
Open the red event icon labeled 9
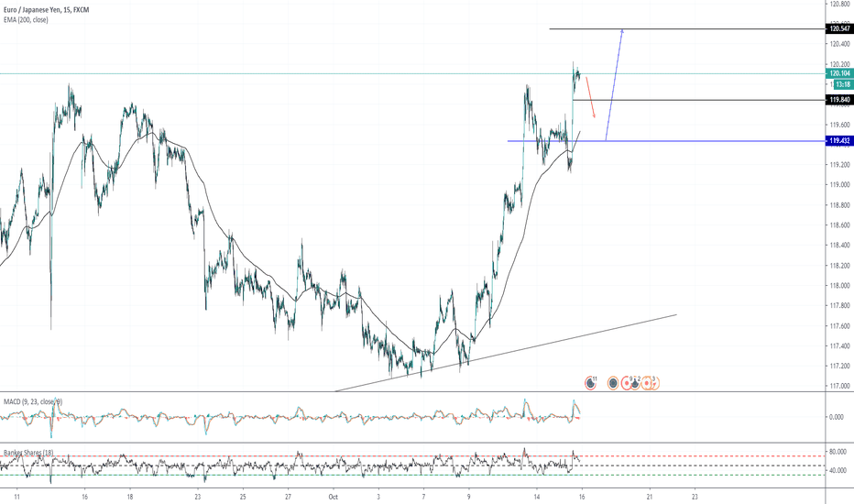point(627,383)
